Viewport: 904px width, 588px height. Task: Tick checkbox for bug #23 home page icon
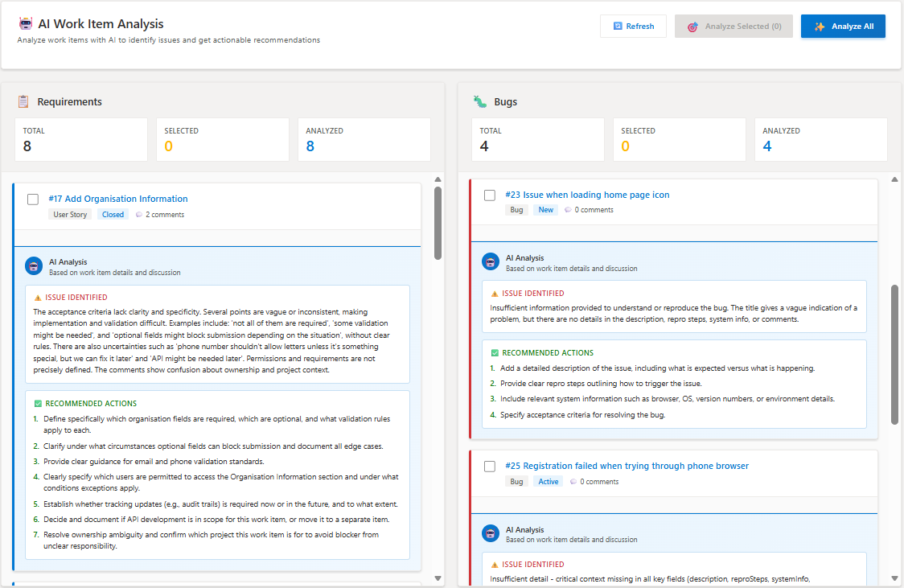(490, 195)
